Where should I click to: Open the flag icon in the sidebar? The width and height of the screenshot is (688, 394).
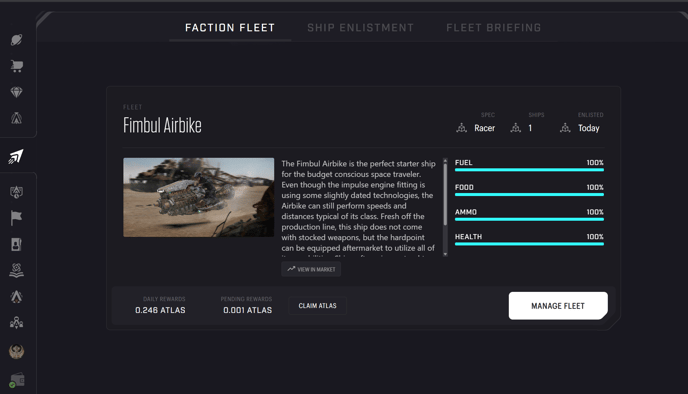tap(17, 218)
